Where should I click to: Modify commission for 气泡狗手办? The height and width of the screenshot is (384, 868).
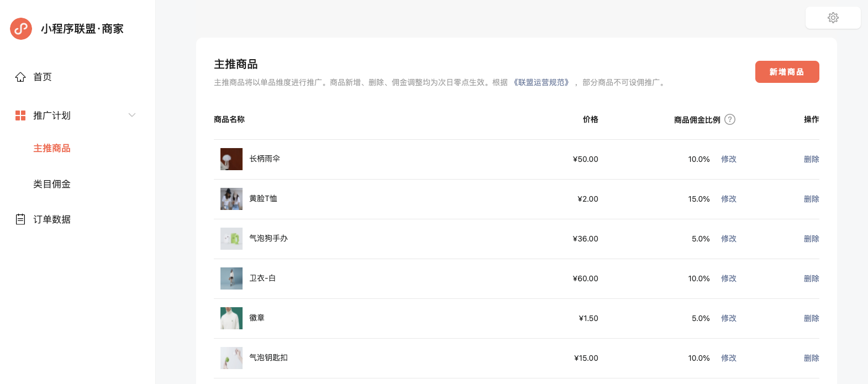click(728, 239)
